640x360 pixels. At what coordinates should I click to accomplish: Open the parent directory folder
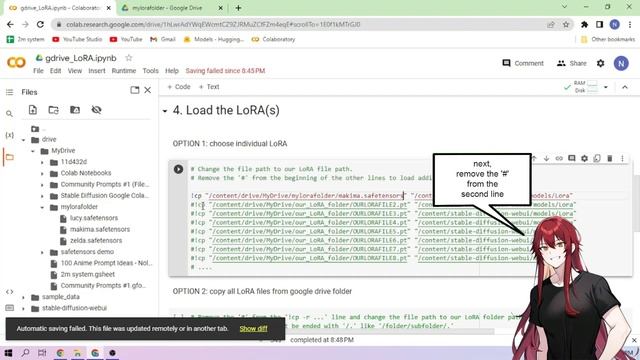click(x=36, y=129)
